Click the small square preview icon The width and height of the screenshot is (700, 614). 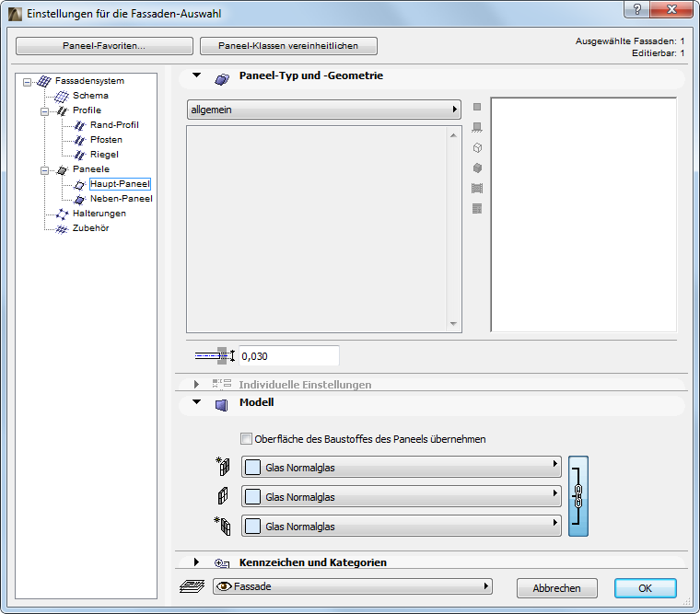477,107
